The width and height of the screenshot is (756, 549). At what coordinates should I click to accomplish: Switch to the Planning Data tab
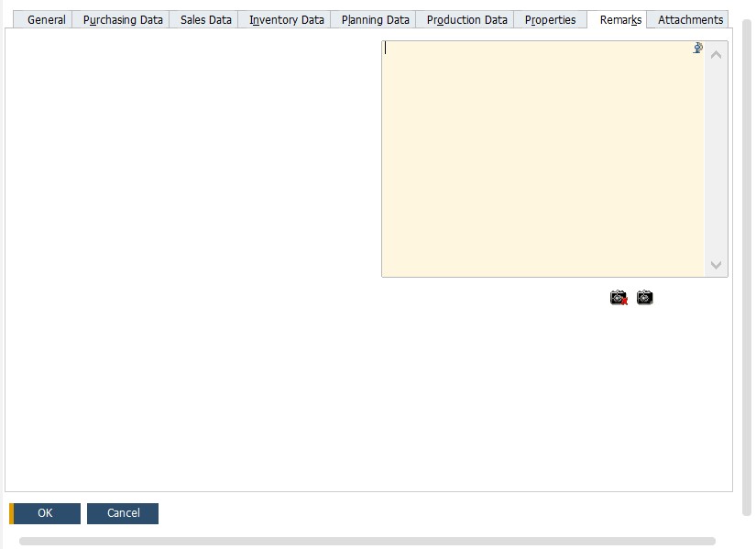coord(373,18)
